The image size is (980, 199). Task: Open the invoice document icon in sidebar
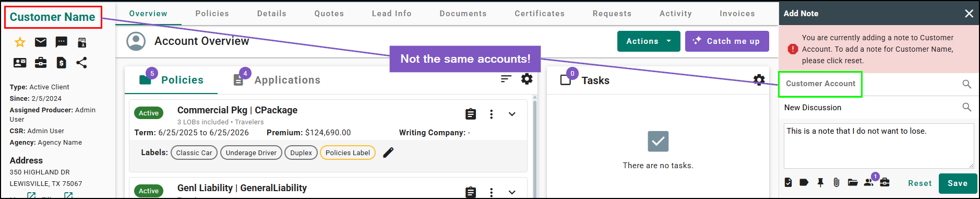click(61, 63)
